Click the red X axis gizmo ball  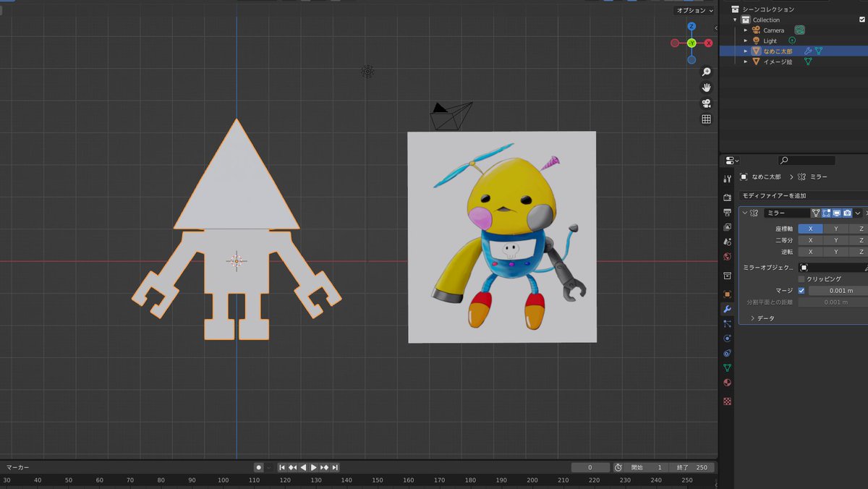[x=708, y=43]
